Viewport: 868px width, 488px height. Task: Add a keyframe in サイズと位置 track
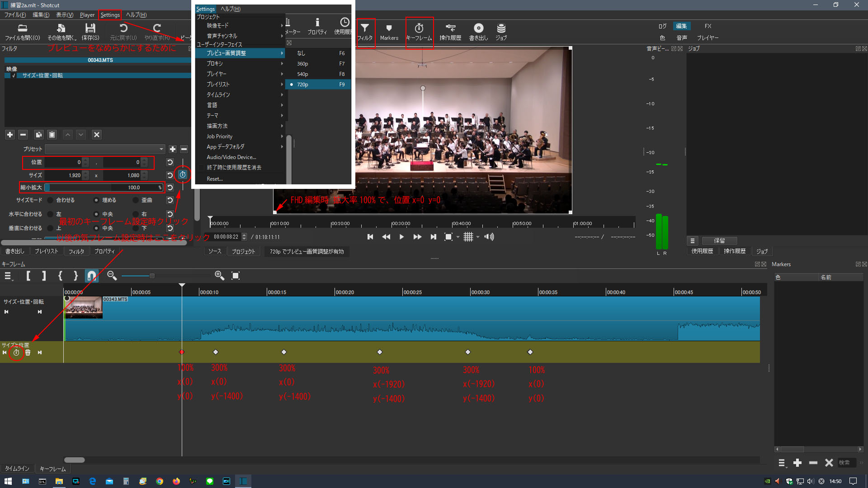tap(16, 352)
